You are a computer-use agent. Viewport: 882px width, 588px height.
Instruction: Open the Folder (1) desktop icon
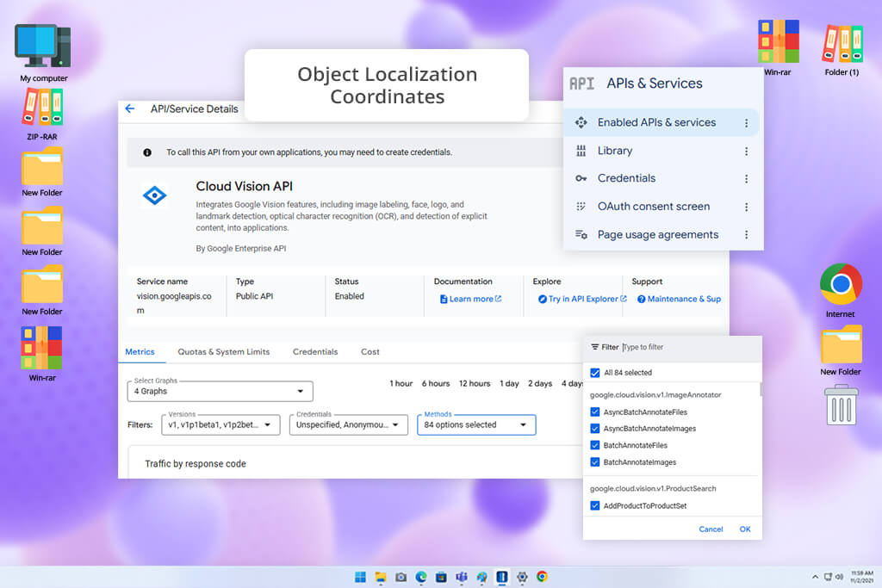842,48
